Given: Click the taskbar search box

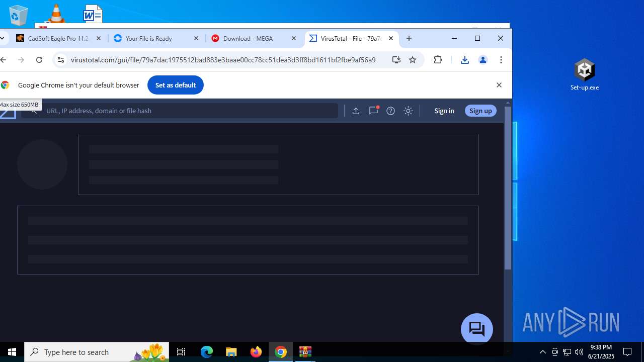Looking at the screenshot, I should coord(97,352).
